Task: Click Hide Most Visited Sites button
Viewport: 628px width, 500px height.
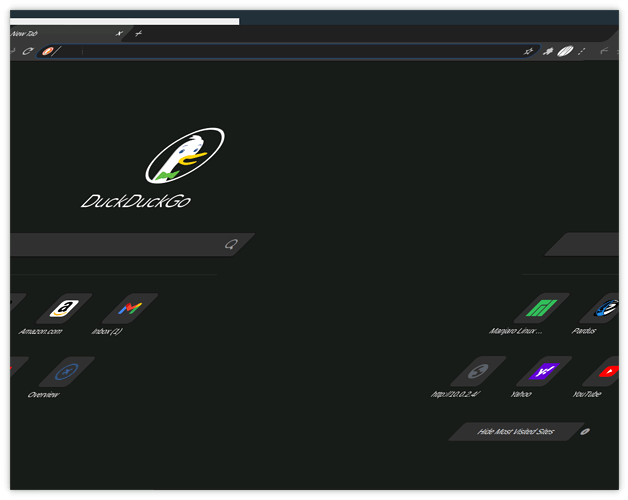Action: pyautogui.click(x=516, y=431)
